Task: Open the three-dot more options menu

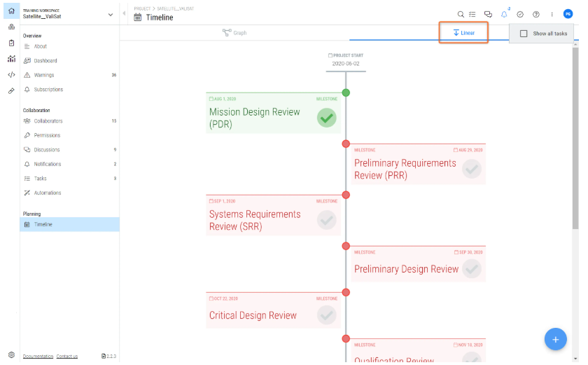Action: pos(552,14)
